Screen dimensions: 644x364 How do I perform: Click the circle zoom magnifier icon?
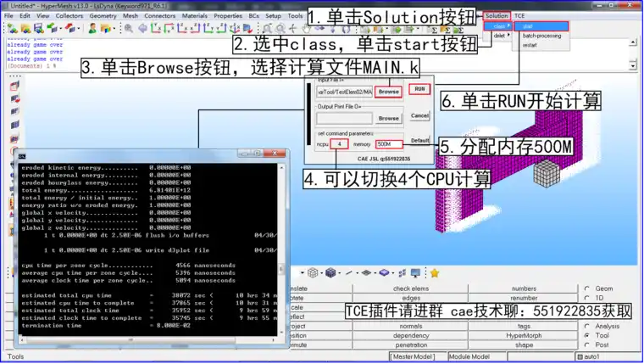coord(280,28)
